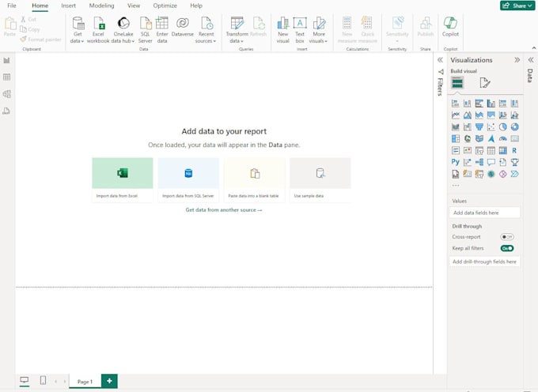Open the Modeling ribbon tab
Image resolution: width=538 pixels, height=392 pixels.
pyautogui.click(x=101, y=6)
